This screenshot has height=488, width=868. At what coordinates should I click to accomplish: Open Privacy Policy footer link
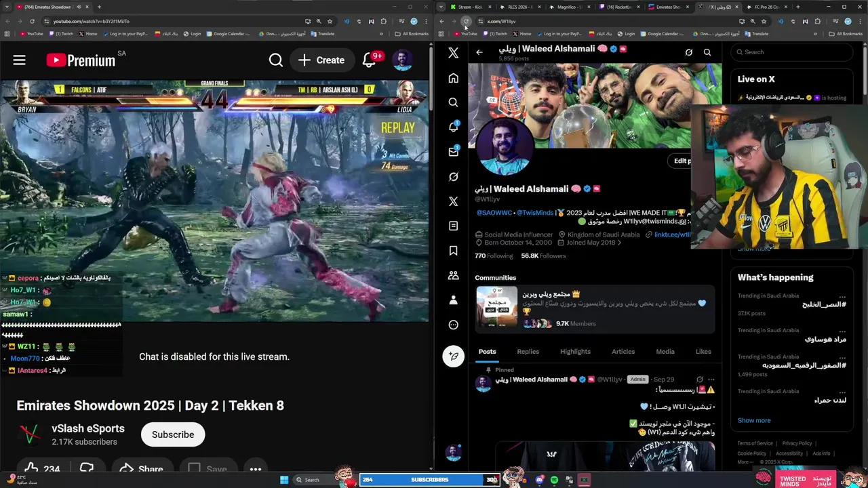coord(797,443)
